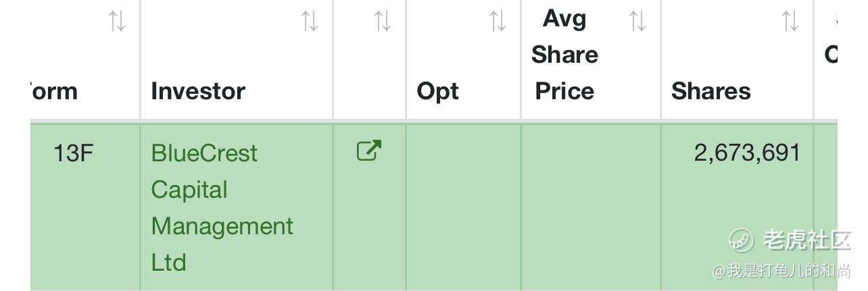The image size is (868, 291).
Task: Select the 13F form type cell
Action: point(73,153)
